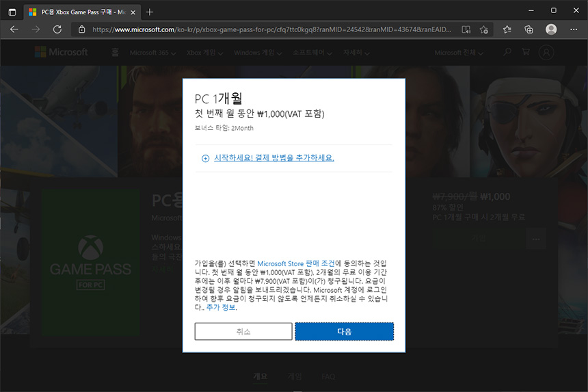Viewport: 588px width, 392px height.
Task: Open Microsoft Store 판매 조건 link
Action: pyautogui.click(x=296, y=263)
